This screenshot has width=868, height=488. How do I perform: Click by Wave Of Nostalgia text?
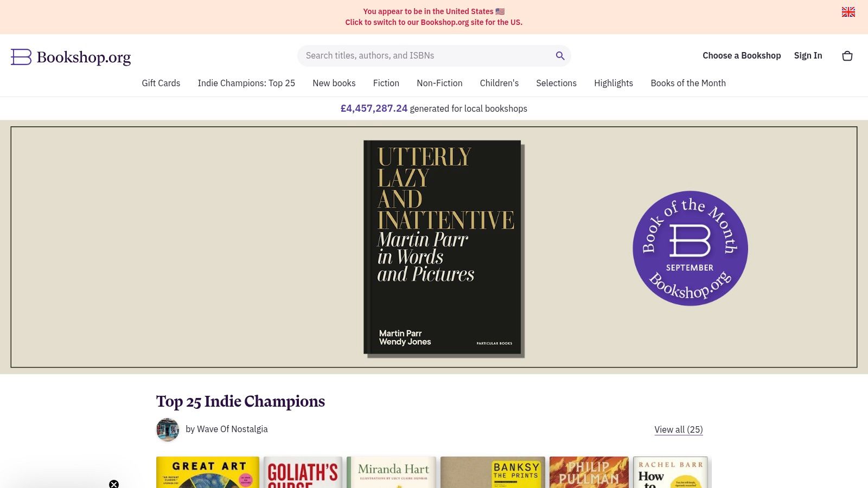(227, 429)
